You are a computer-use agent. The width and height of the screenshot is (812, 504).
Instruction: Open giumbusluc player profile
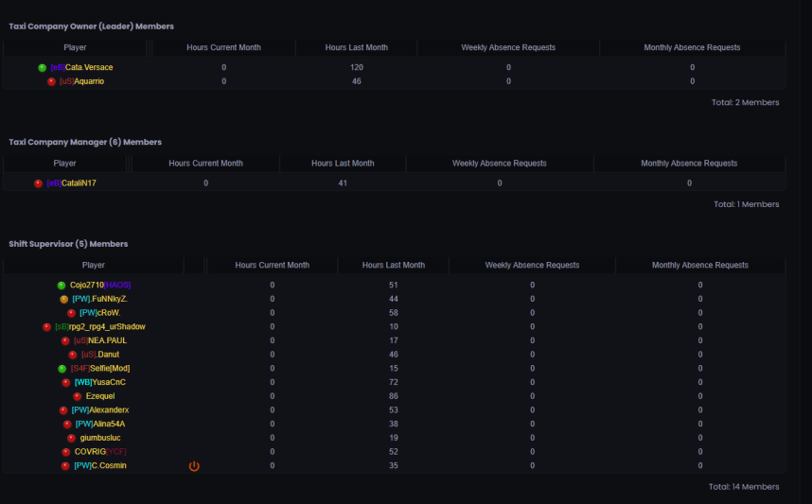pyautogui.click(x=100, y=438)
